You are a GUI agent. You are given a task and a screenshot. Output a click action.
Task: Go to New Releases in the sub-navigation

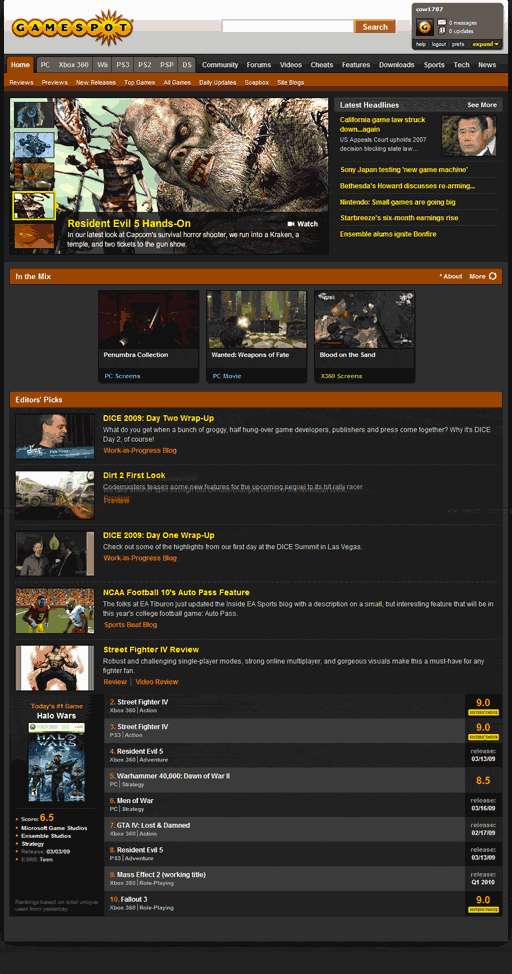(x=96, y=82)
